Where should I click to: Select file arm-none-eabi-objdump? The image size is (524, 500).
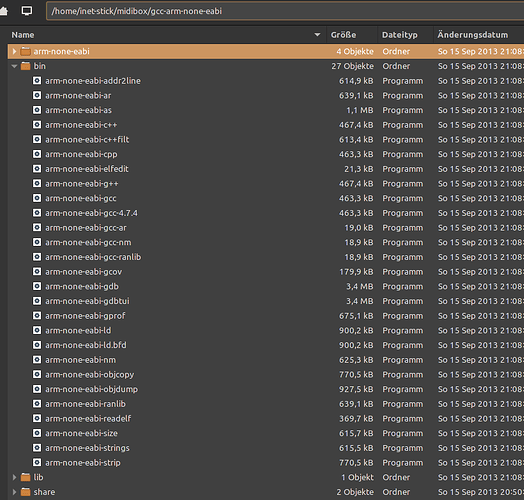[x=92, y=389]
